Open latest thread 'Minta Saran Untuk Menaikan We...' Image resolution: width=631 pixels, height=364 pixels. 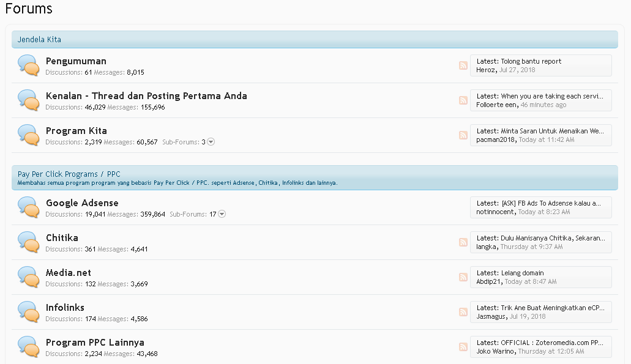pos(552,131)
